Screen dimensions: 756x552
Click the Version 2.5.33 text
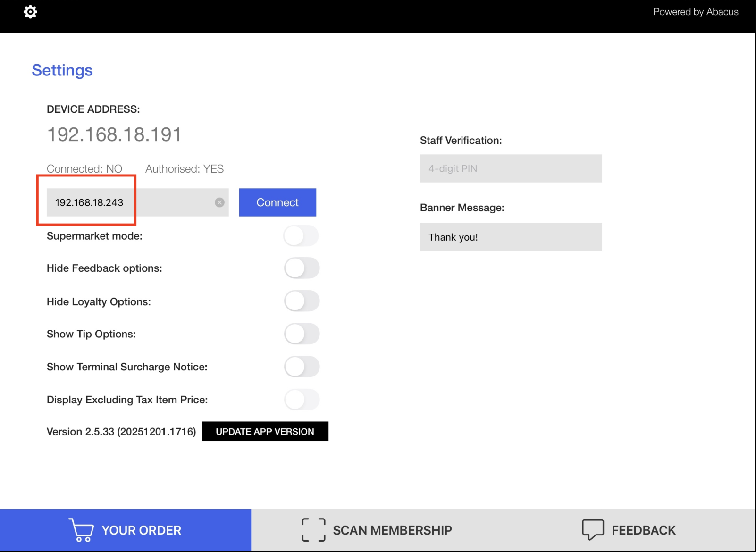[121, 432]
